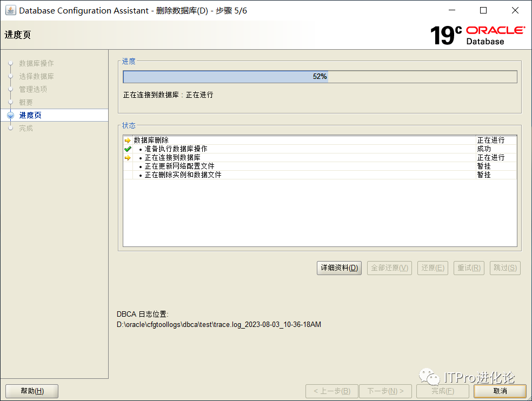This screenshot has height=401, width=532.
Task: Click 暂挂 status of 正在删除实例和数据文件 row
Action: point(484,175)
